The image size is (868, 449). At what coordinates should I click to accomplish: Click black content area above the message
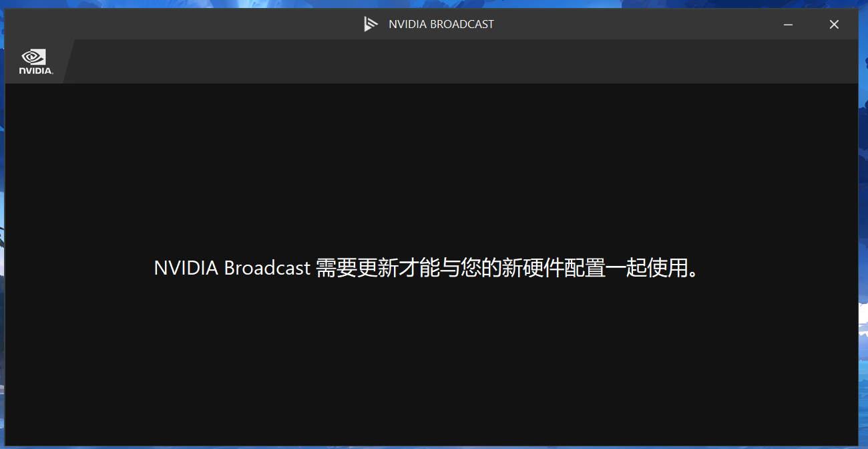[x=427, y=167]
